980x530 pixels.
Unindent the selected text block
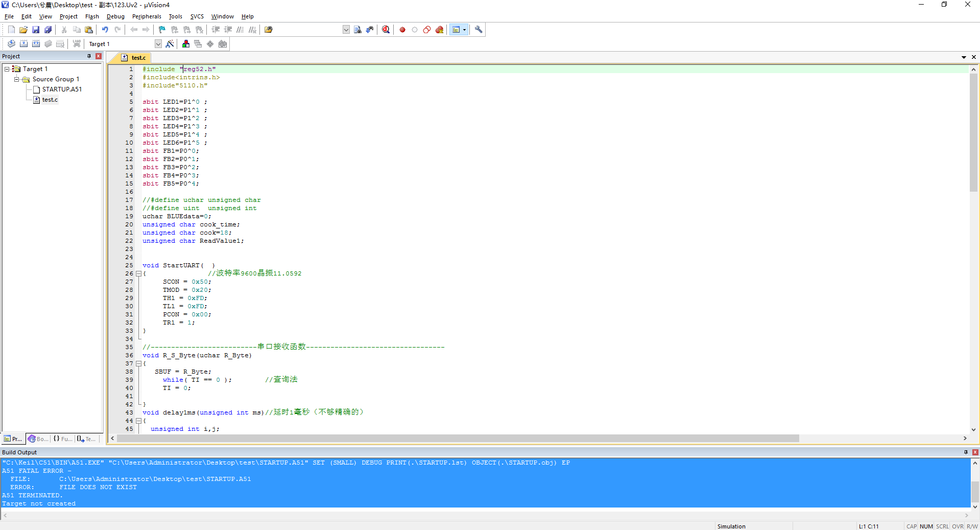coord(228,30)
